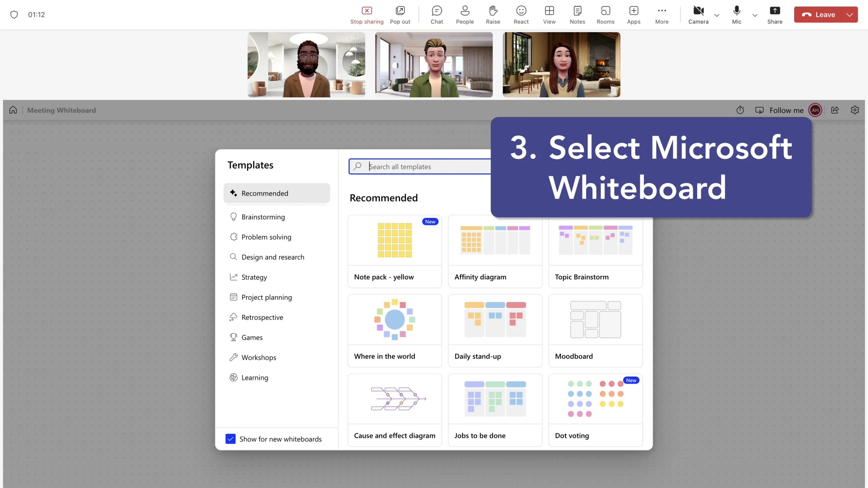The image size is (868, 488).
Task: Open whiteboard timer
Action: 740,110
